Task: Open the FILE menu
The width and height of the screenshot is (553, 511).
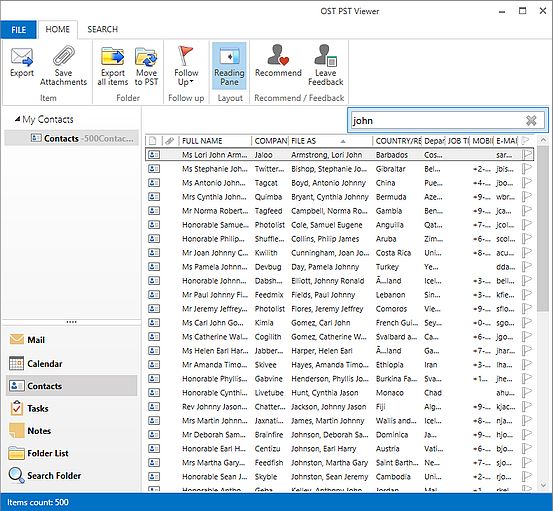Action: [18, 30]
